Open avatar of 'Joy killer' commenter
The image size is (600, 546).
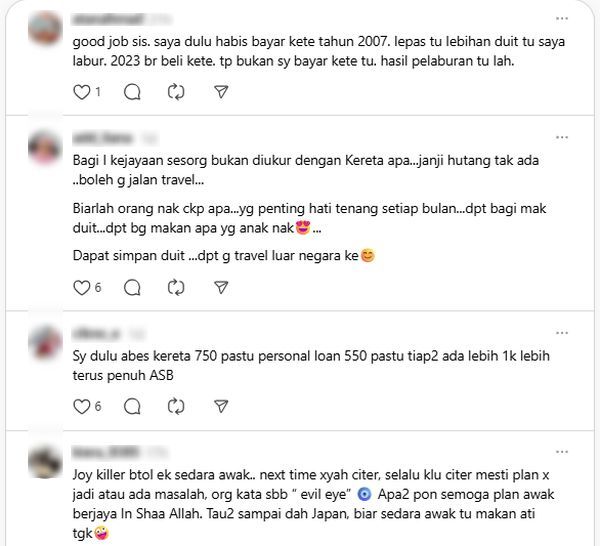click(45, 461)
